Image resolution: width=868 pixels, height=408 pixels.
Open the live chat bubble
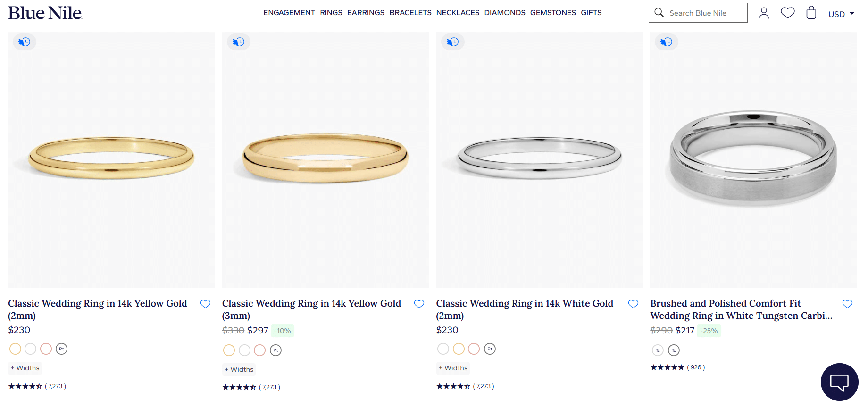point(839,382)
